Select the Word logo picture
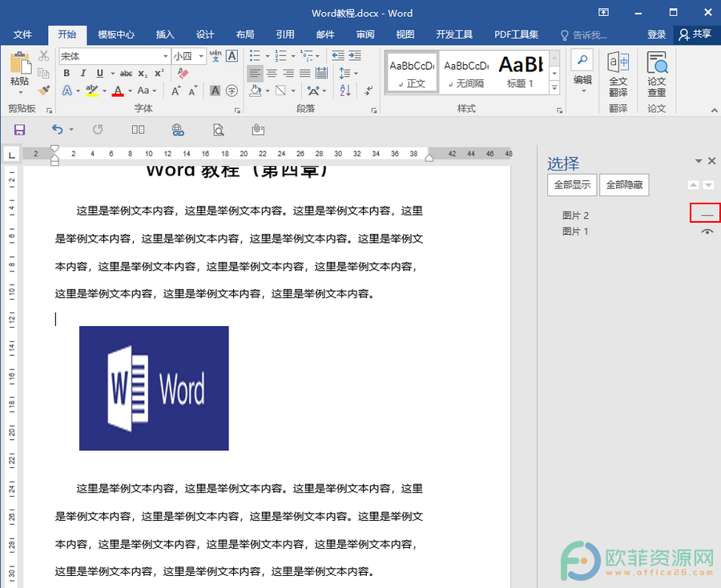The height and width of the screenshot is (588, 721). pyautogui.click(x=154, y=388)
